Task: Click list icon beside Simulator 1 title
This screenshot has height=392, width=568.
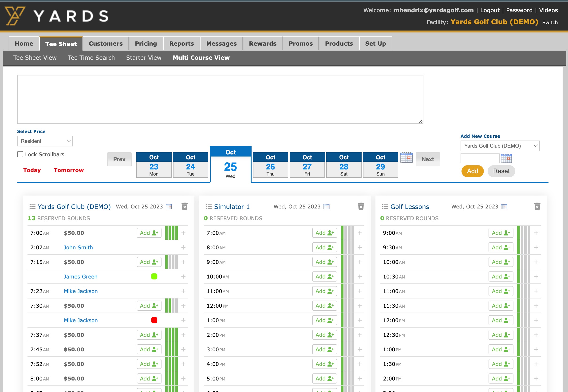Action: coord(209,207)
